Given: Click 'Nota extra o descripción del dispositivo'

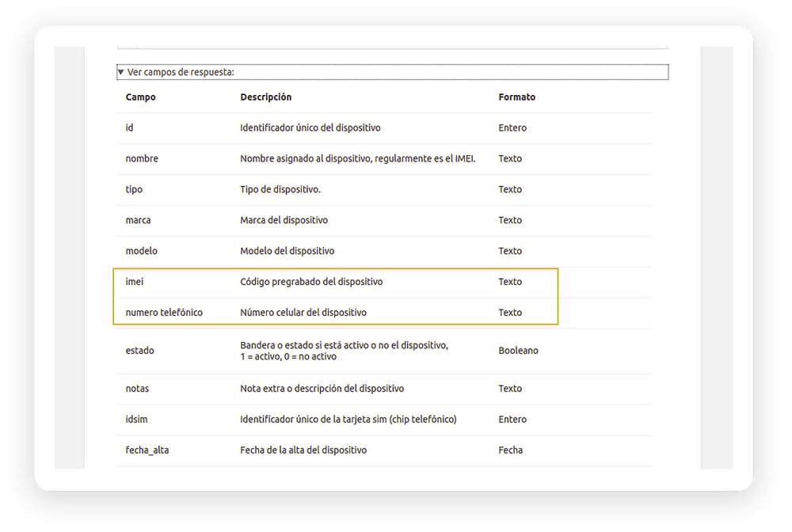Looking at the screenshot, I should (x=322, y=389).
